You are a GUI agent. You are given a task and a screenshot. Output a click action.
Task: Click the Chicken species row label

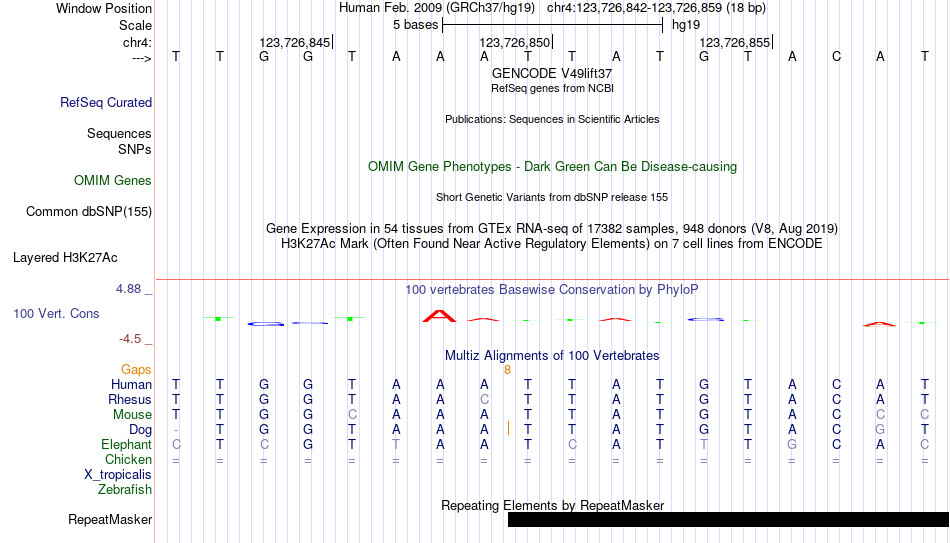128,459
